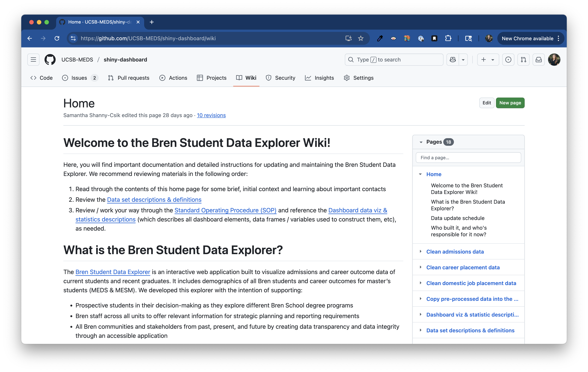Click the tab search icon in toolbar

pyautogui.click(x=468, y=38)
